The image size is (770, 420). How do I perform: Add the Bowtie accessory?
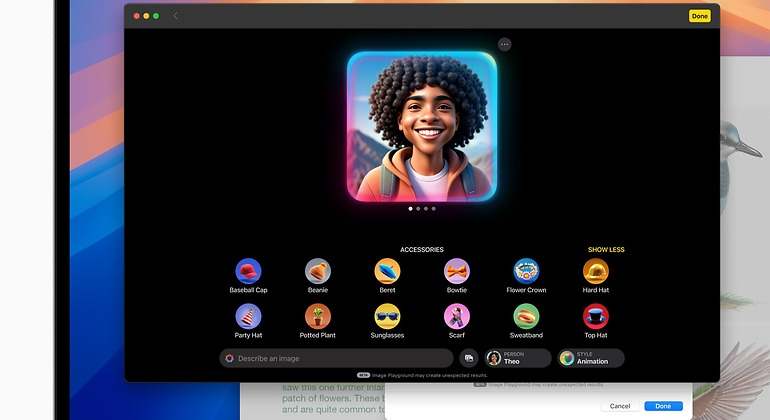pyautogui.click(x=457, y=271)
